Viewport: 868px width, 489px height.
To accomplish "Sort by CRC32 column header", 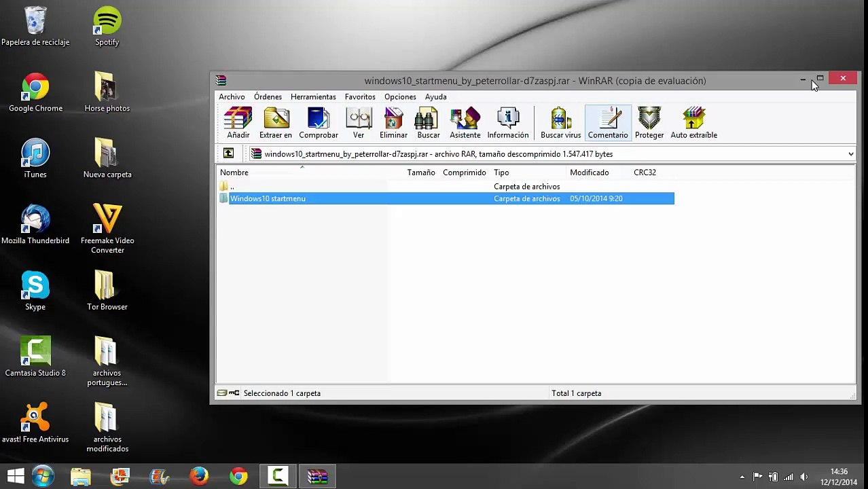I will point(645,173).
